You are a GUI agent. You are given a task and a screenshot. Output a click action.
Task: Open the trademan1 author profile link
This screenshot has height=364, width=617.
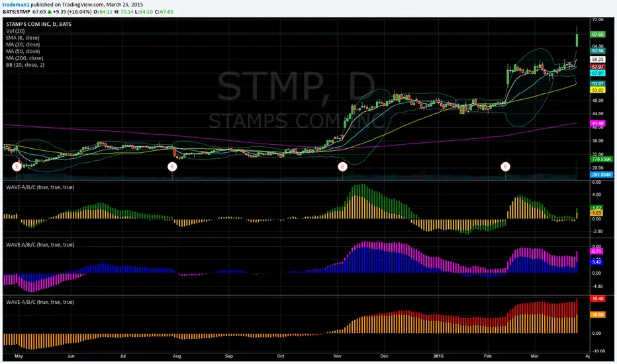coord(16,5)
